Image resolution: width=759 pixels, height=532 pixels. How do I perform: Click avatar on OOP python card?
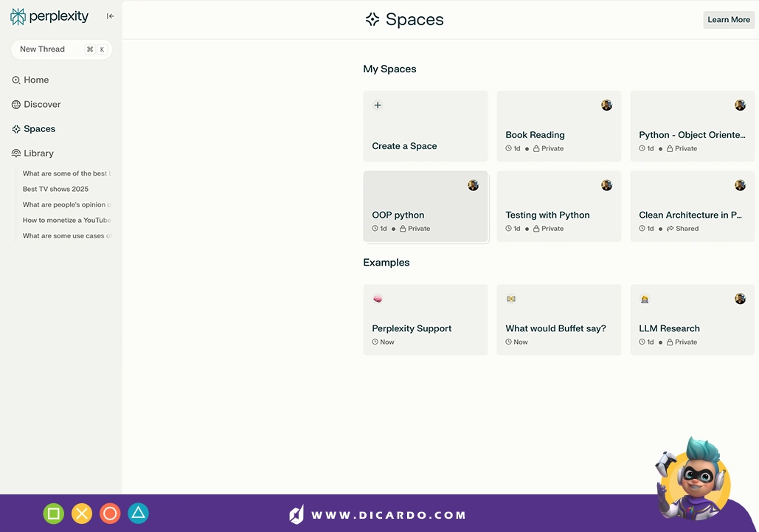[473, 185]
